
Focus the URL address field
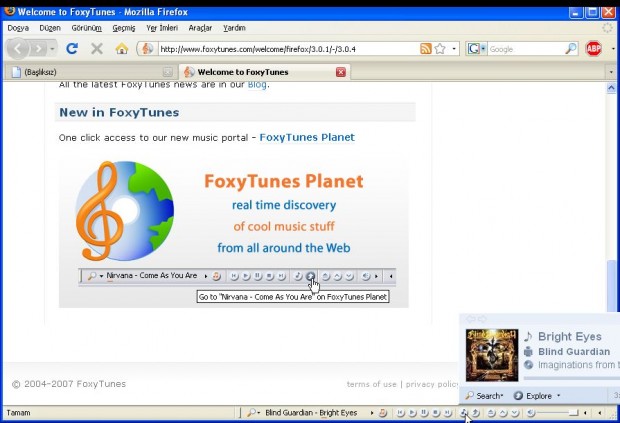tap(289, 49)
